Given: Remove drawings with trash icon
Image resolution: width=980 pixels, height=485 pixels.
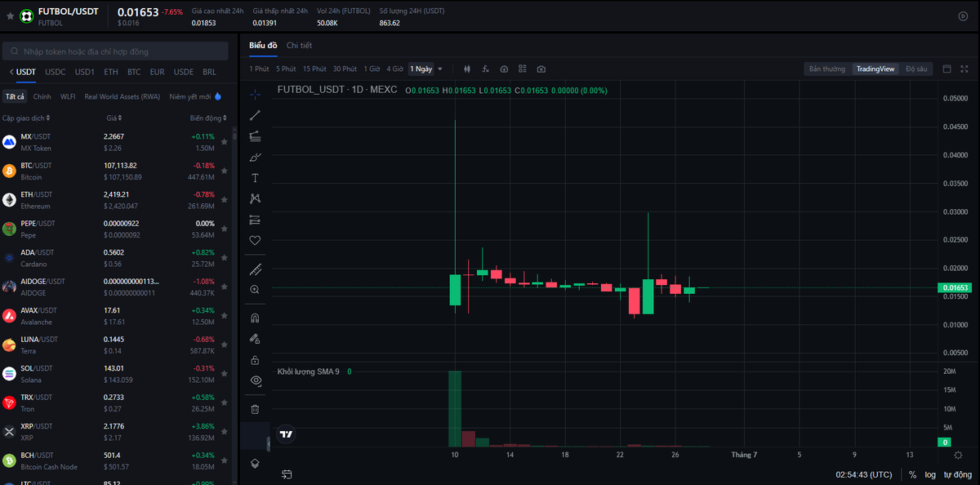Looking at the screenshot, I should [255, 409].
